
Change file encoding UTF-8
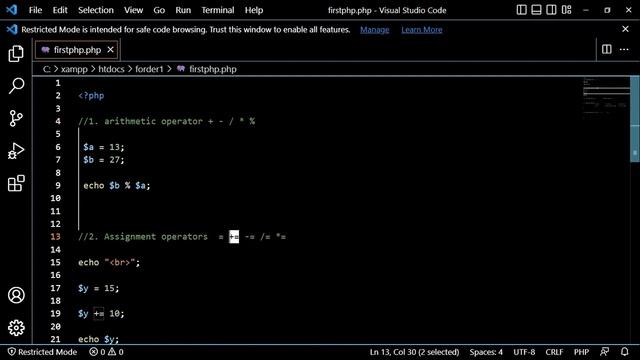(x=524, y=351)
